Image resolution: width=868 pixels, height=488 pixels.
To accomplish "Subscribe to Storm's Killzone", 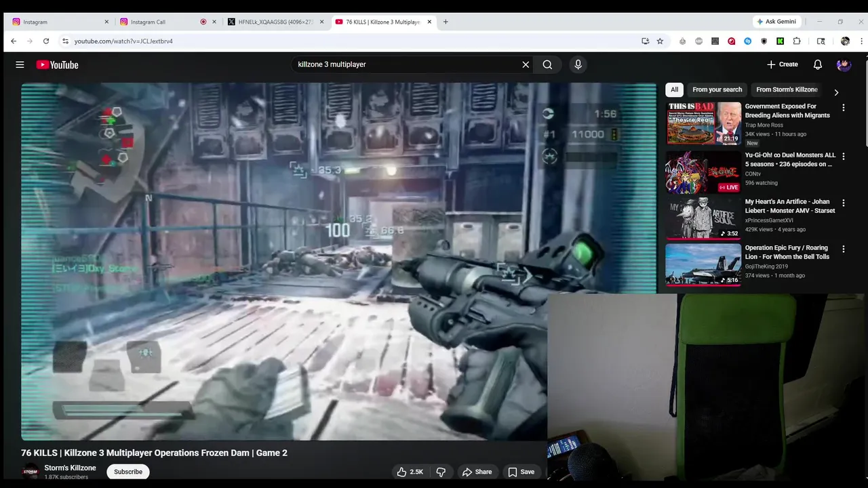I will 128,472.
